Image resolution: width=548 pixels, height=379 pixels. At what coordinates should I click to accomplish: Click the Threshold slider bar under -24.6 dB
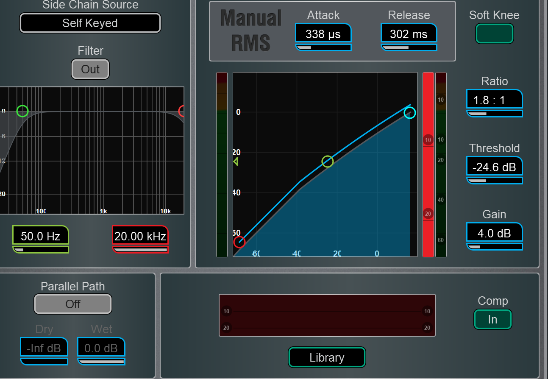click(x=495, y=181)
